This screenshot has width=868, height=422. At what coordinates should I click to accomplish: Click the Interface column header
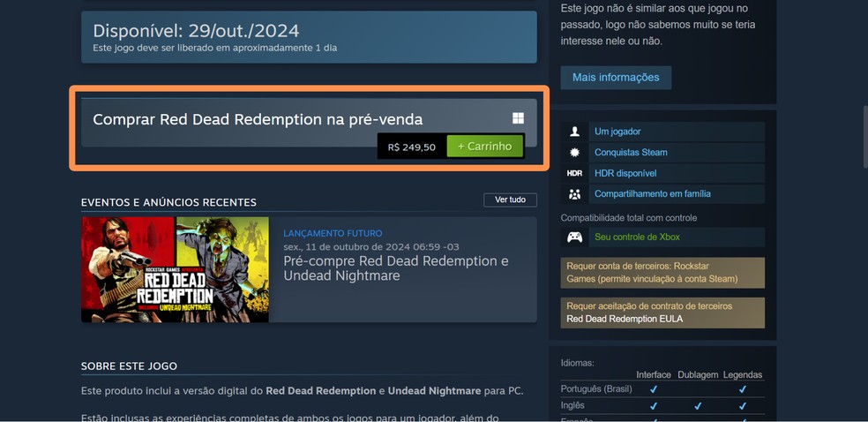(654, 375)
